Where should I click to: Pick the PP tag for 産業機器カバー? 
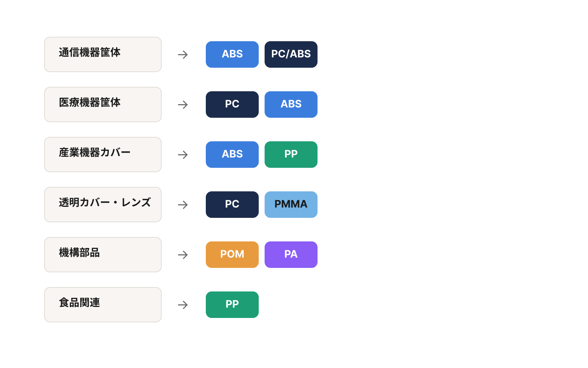pos(291,155)
